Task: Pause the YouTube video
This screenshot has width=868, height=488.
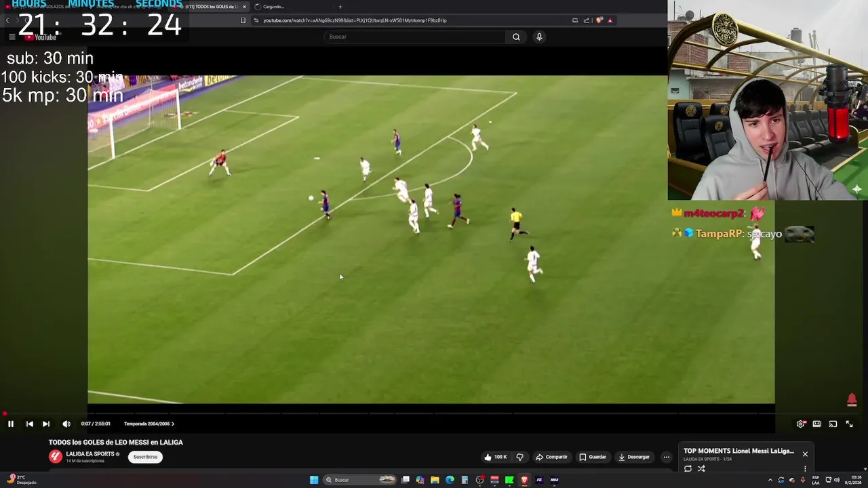Action: tap(11, 424)
